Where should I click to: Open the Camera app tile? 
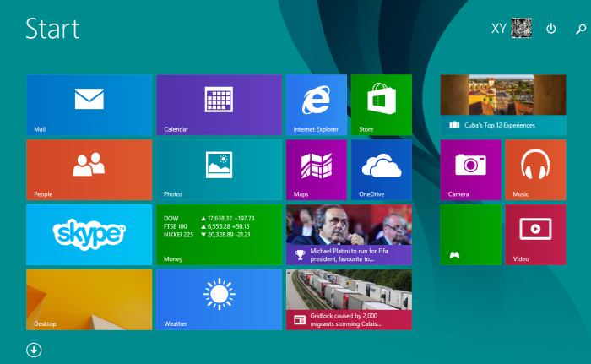pyautogui.click(x=470, y=170)
